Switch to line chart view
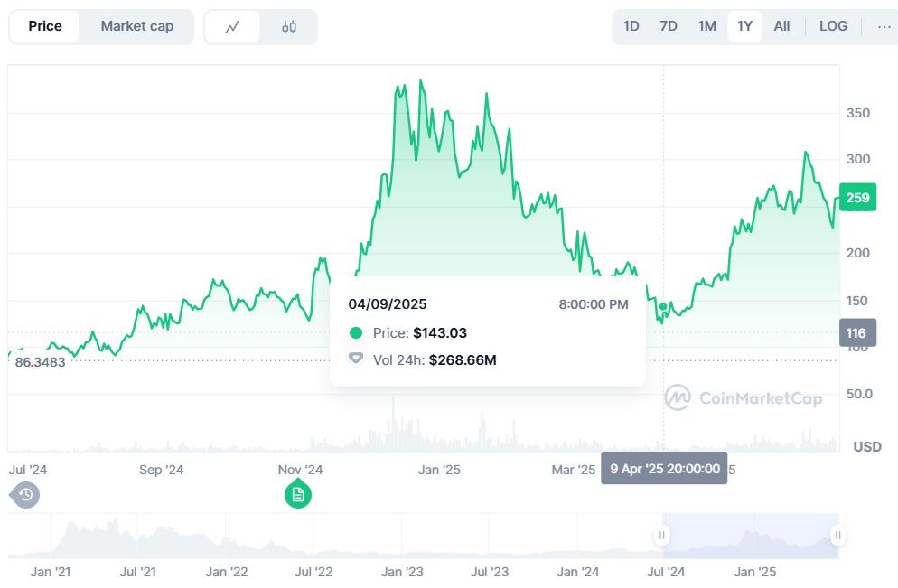The image size is (898, 588). pos(232,27)
